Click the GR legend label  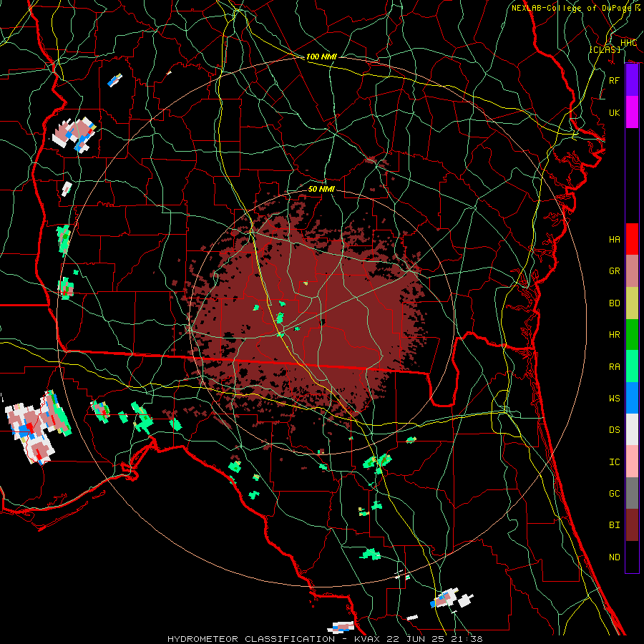(x=615, y=271)
